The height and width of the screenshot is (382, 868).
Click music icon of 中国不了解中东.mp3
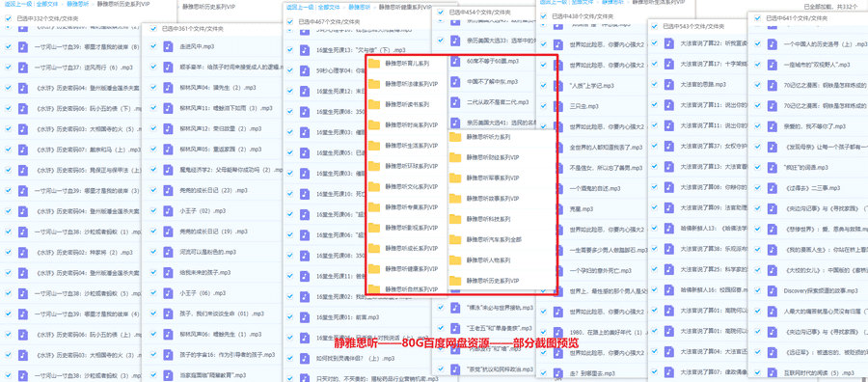(x=454, y=81)
